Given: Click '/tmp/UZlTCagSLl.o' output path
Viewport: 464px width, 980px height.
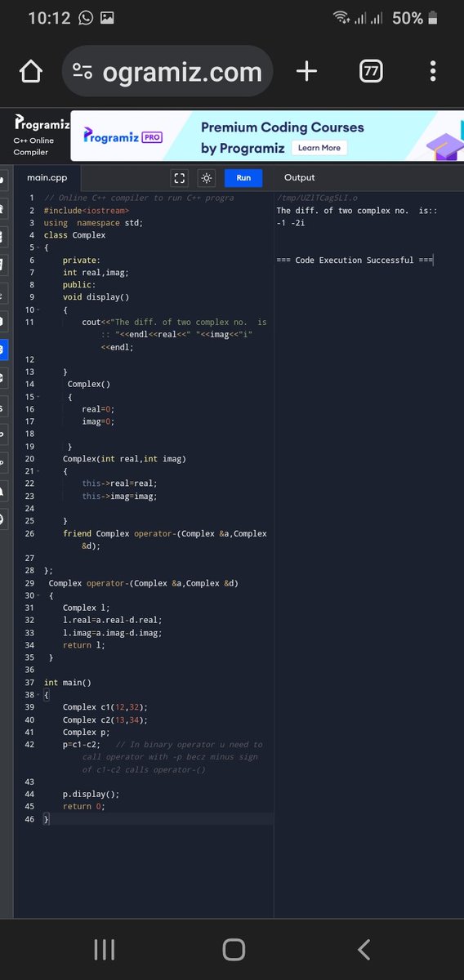Looking at the screenshot, I should tap(317, 198).
